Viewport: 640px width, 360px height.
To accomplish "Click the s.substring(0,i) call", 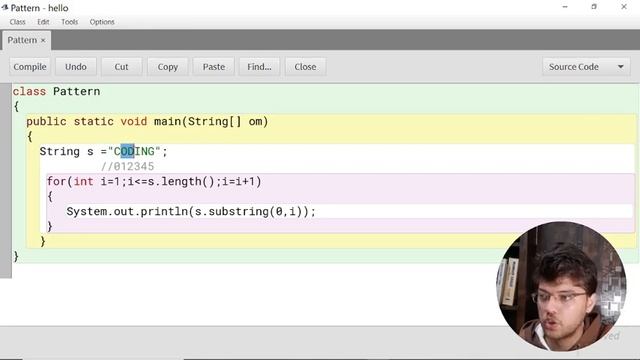I will click(249, 211).
